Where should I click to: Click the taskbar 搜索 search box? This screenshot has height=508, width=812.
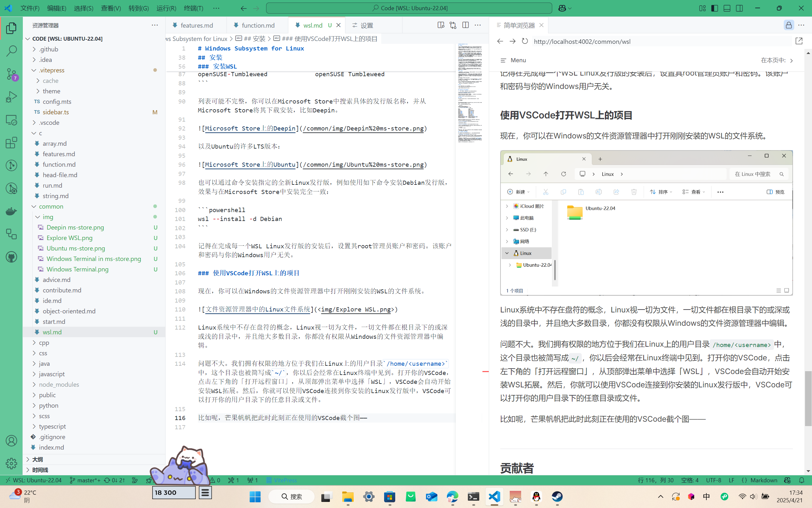(x=291, y=497)
